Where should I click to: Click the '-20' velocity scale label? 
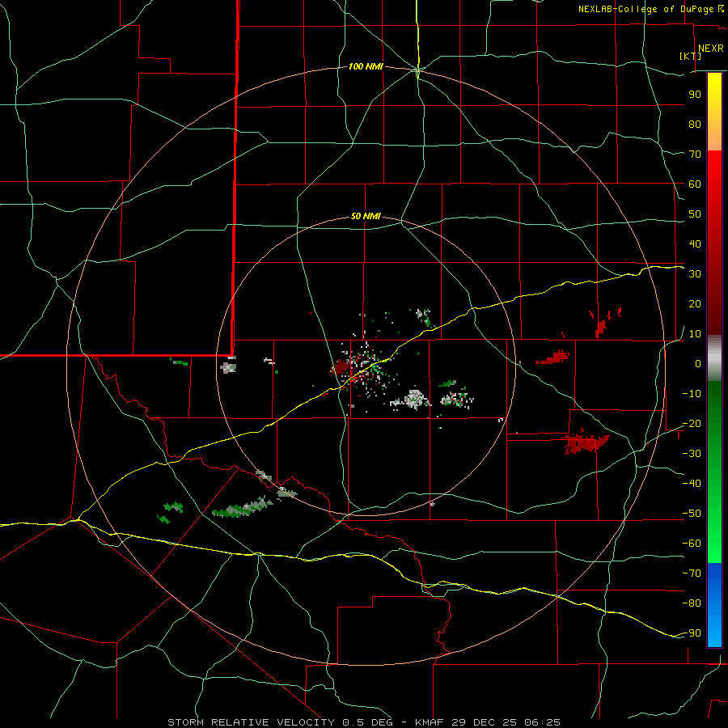tap(692, 424)
